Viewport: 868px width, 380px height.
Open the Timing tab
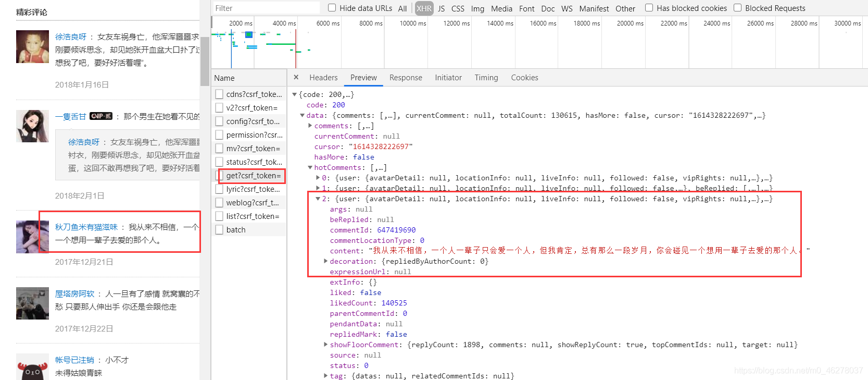click(486, 78)
